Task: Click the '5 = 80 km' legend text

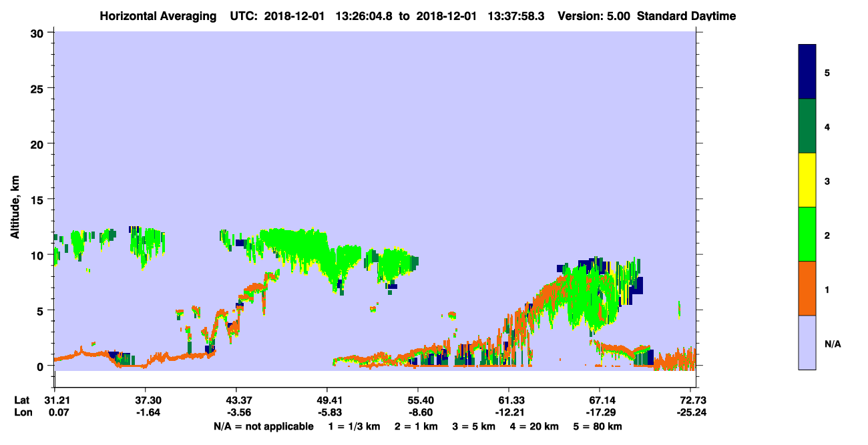Action: 596,426
